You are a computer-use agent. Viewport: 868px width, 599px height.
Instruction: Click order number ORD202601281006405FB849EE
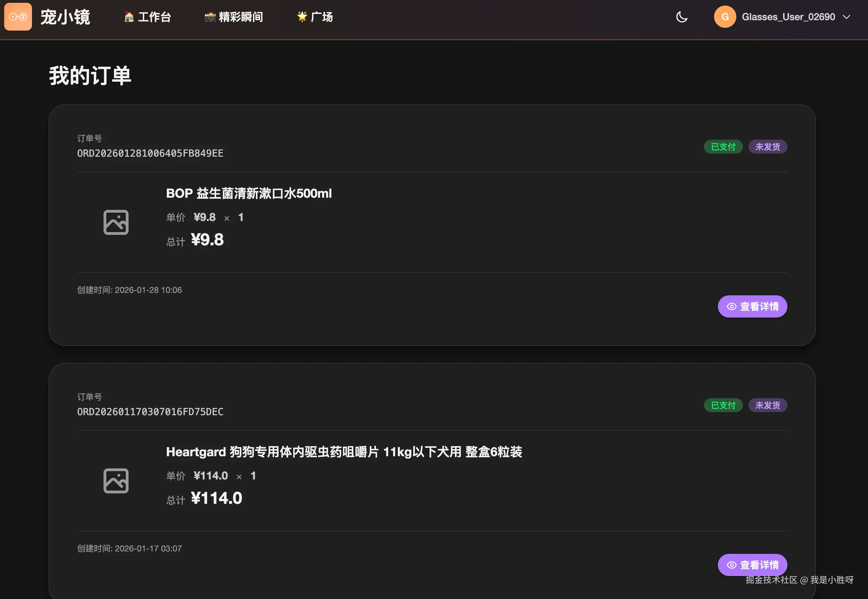(150, 153)
